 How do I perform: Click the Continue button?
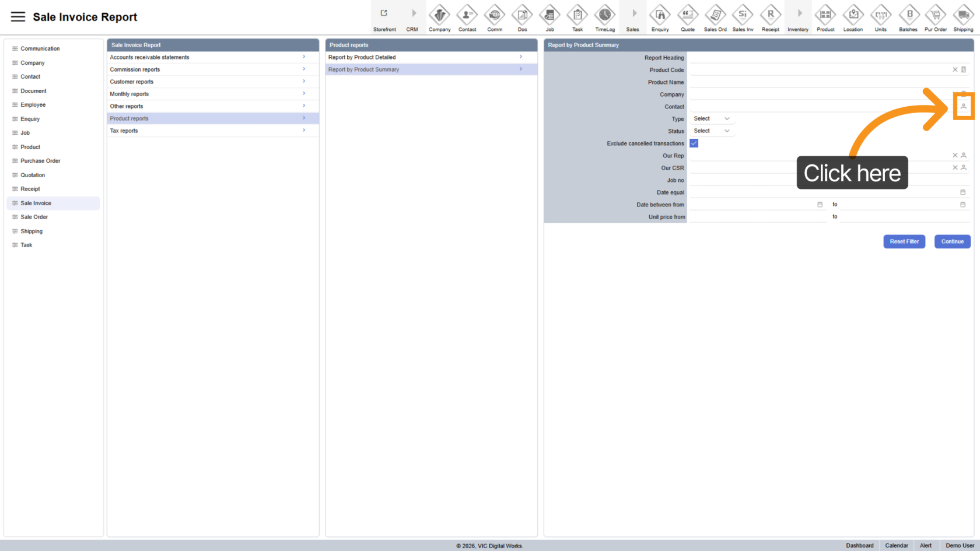pyautogui.click(x=952, y=241)
